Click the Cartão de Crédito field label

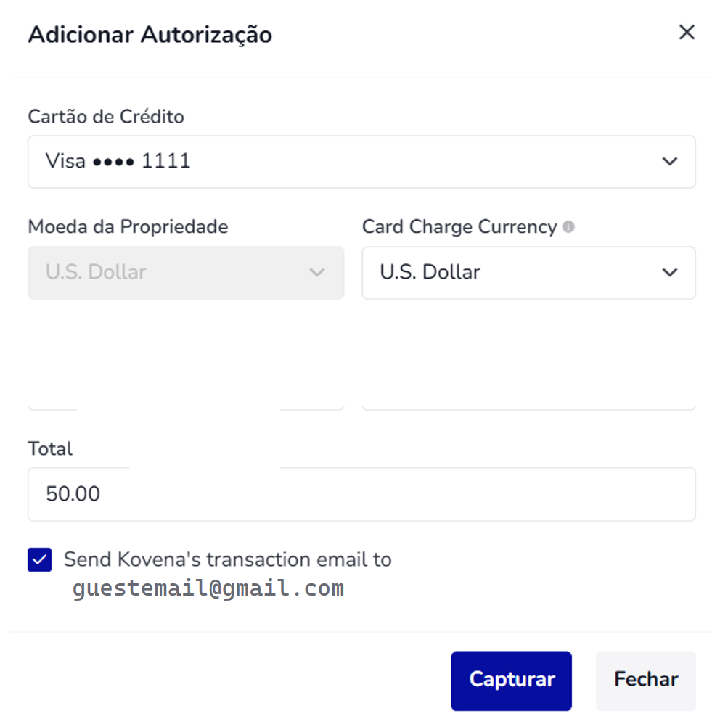click(x=106, y=116)
